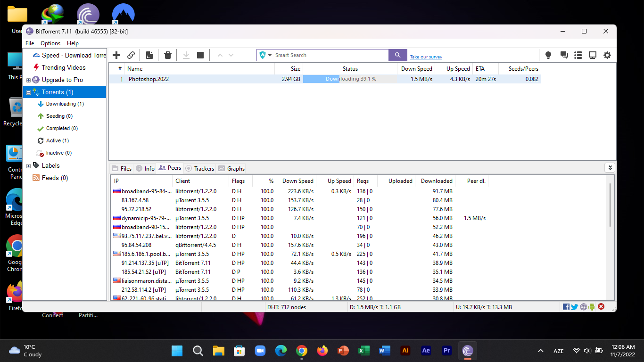Click the globe network icon in the status bar

pos(584,307)
